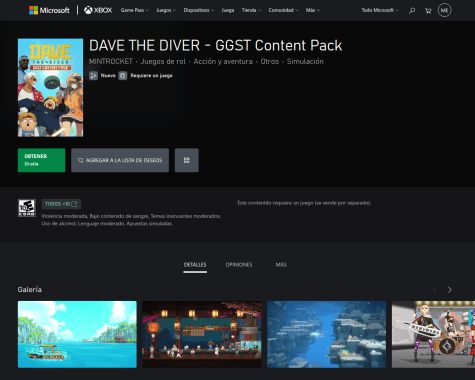
Task: Click the green Obtener Gratis button
Action: (41, 160)
